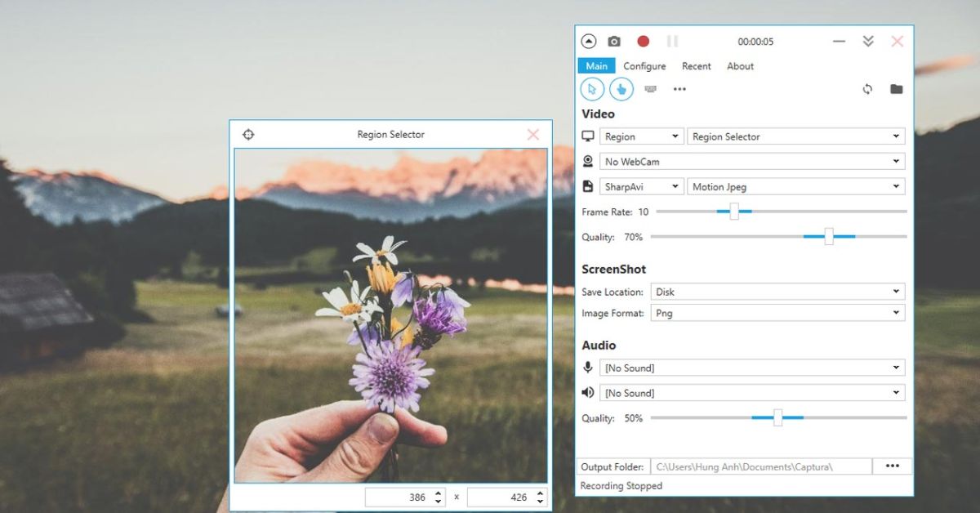The height and width of the screenshot is (513, 980).
Task: Click the refresh icon
Action: click(x=867, y=89)
